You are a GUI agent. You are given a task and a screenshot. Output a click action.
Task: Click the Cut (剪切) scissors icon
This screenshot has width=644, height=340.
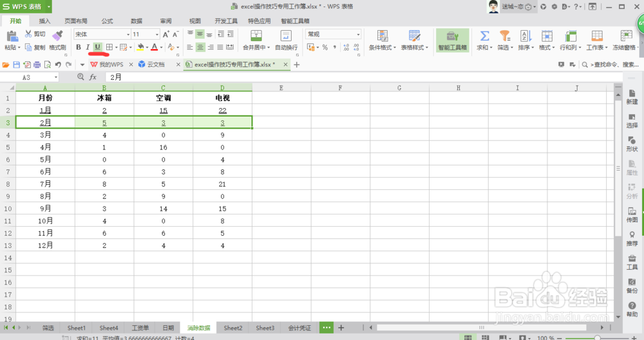pos(28,34)
